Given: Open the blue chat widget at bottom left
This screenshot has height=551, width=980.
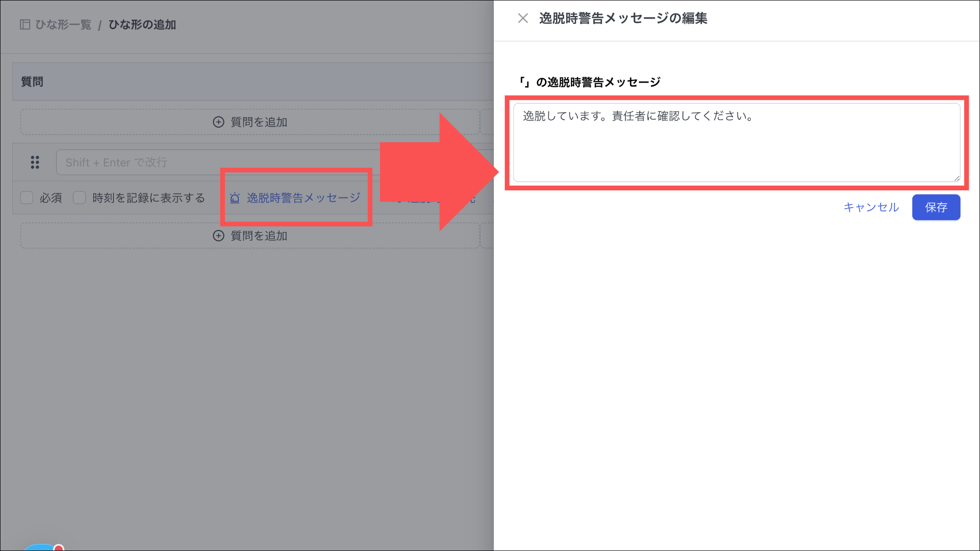Looking at the screenshot, I should (41, 548).
